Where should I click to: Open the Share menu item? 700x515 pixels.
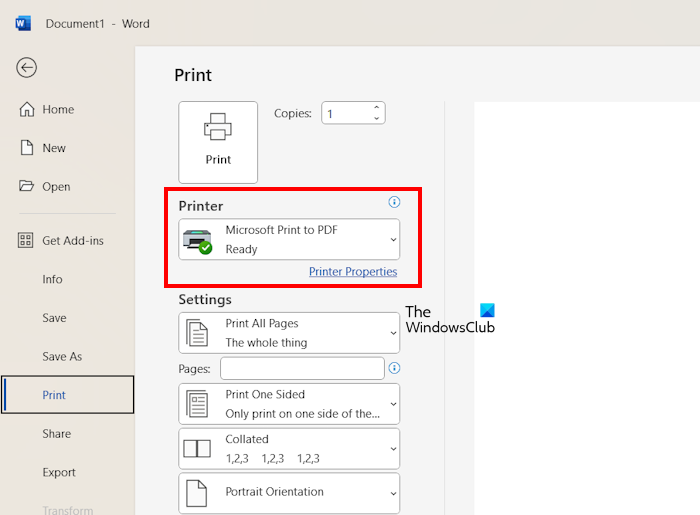[x=56, y=434]
